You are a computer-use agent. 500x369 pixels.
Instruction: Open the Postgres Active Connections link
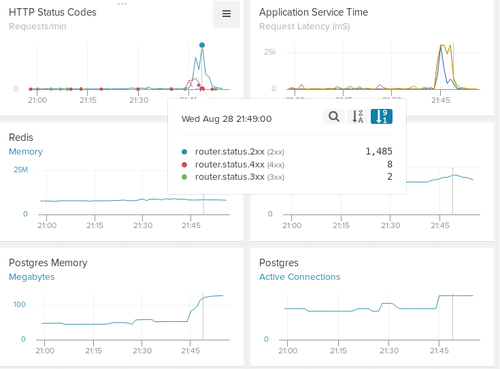pos(300,277)
